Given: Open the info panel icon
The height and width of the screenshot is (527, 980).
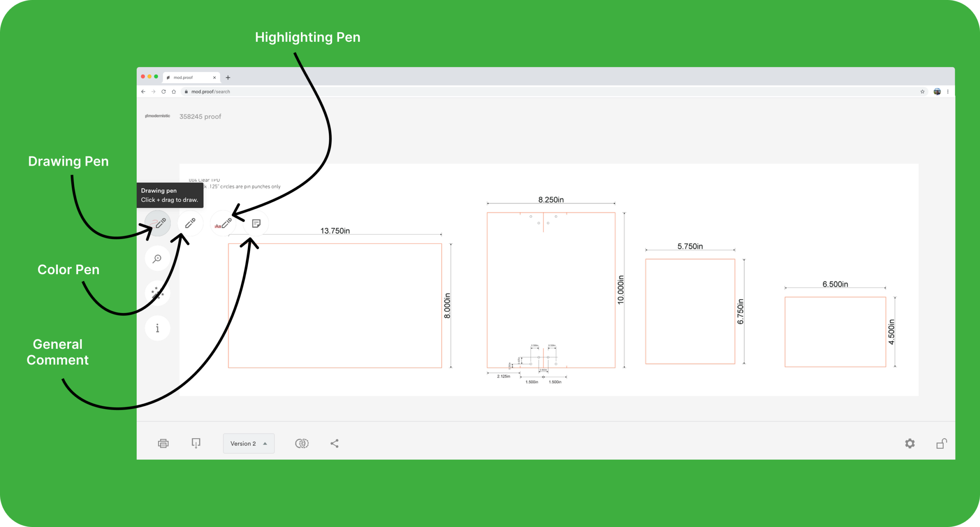Looking at the screenshot, I should click(x=157, y=328).
